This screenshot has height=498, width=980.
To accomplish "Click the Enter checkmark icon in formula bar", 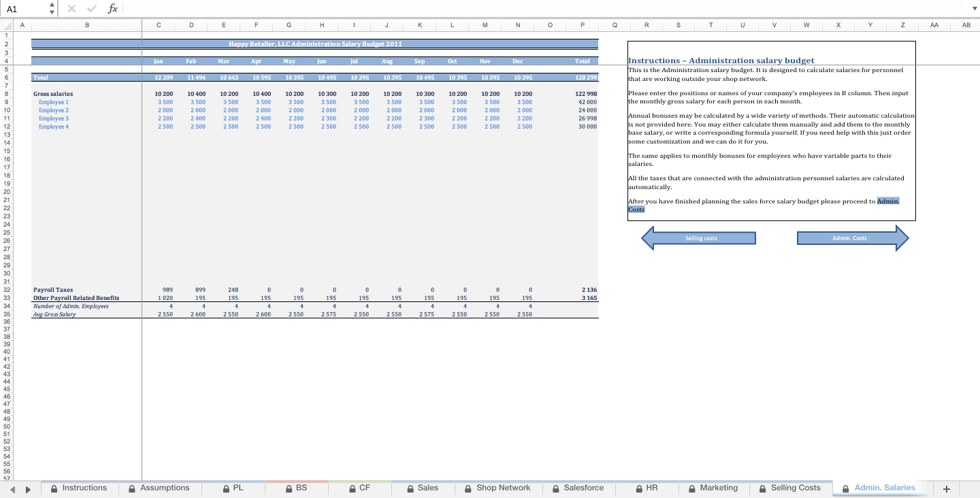I will point(91,8).
